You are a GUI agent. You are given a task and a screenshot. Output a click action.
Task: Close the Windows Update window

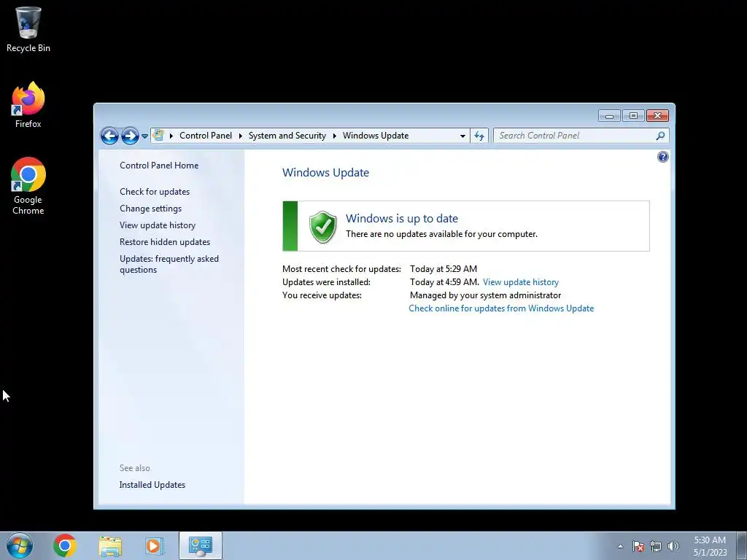tap(657, 116)
